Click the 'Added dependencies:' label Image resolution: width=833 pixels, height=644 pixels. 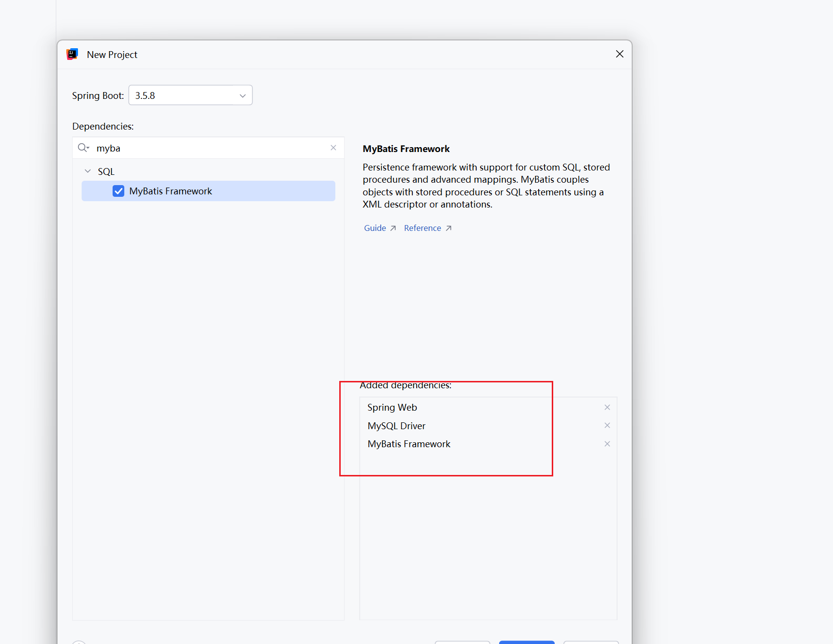[x=406, y=385]
